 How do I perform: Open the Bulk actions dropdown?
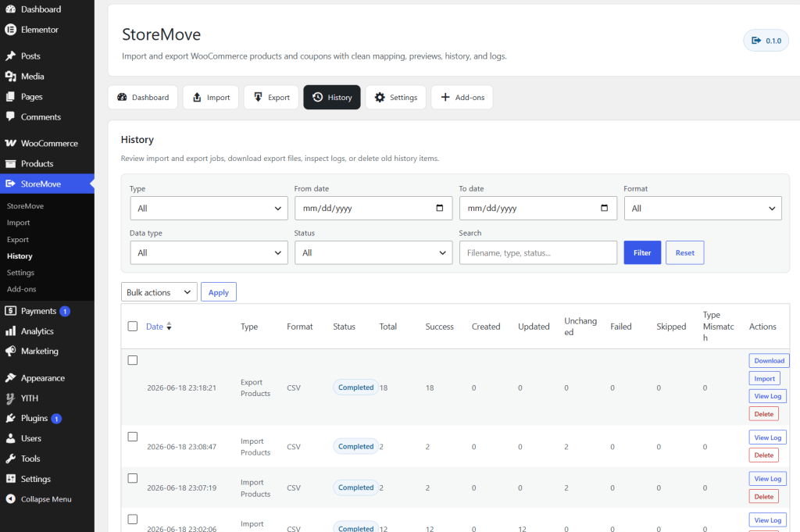click(159, 292)
